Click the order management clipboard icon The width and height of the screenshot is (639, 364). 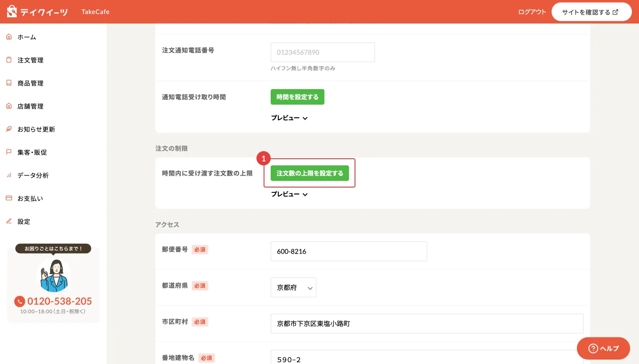point(9,60)
